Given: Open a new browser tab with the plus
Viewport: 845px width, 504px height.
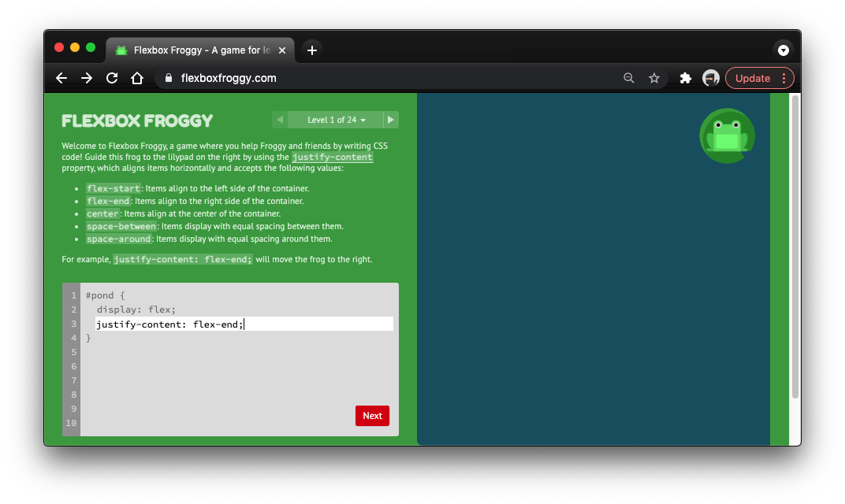Looking at the screenshot, I should pyautogui.click(x=311, y=49).
